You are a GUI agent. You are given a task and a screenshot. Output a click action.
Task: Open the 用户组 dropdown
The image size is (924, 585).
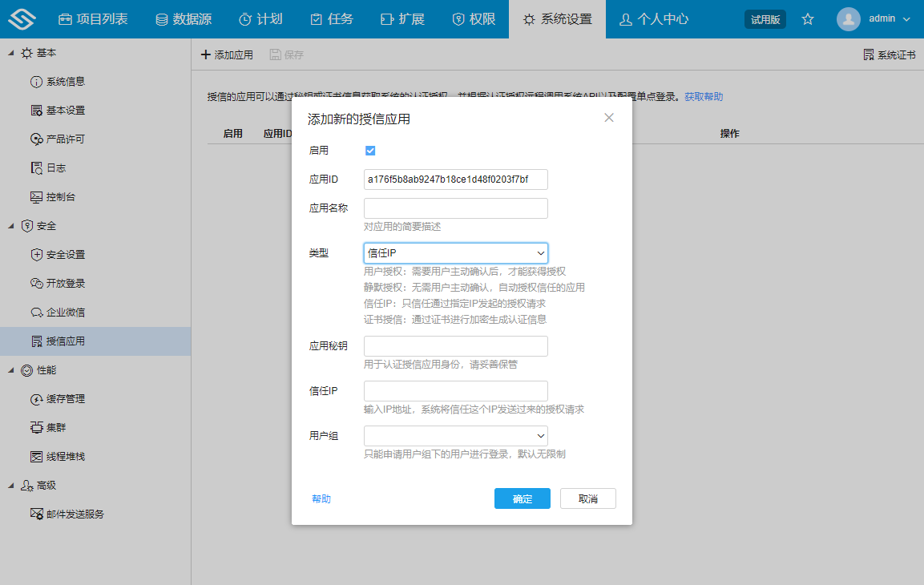pos(455,435)
